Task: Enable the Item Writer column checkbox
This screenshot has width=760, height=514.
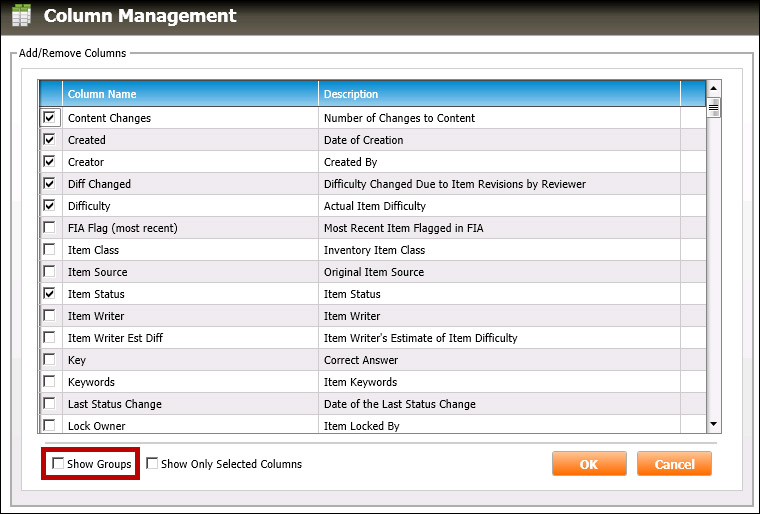Action: click(50, 316)
